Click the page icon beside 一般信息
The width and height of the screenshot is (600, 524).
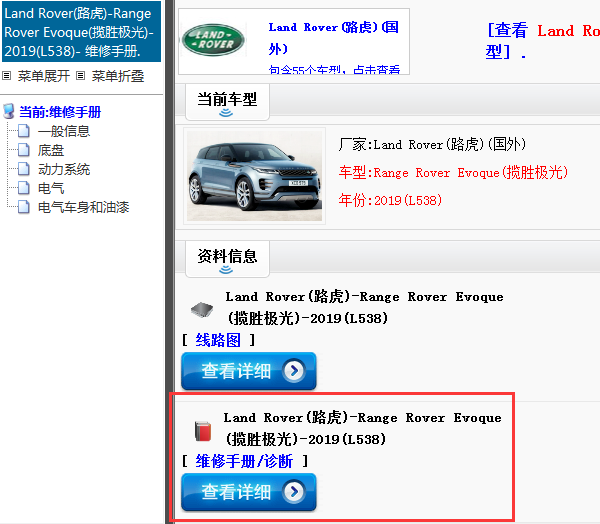tap(24, 131)
